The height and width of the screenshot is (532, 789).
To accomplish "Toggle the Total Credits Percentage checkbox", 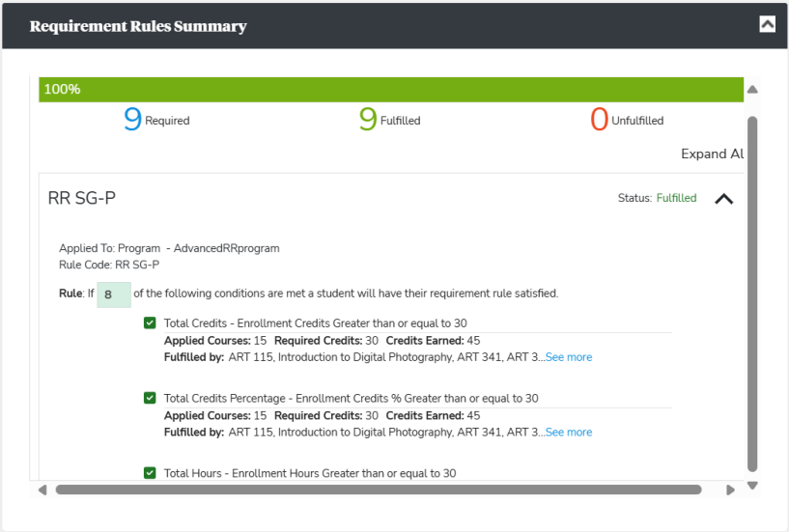I will (x=150, y=398).
